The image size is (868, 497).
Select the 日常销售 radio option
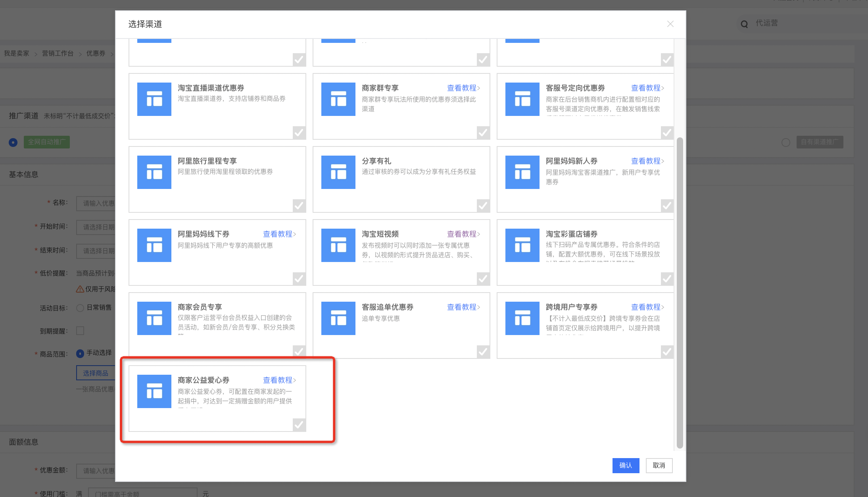click(x=80, y=308)
